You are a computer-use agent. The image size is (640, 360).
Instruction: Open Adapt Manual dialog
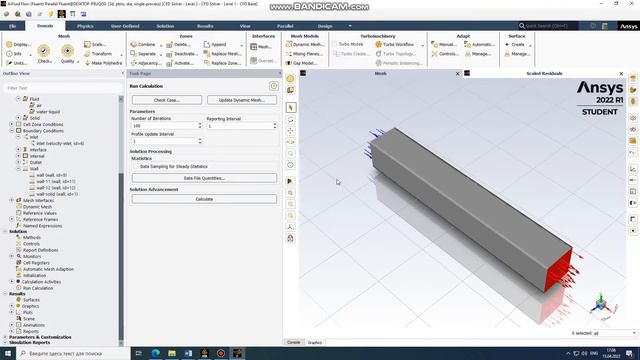coord(444,44)
